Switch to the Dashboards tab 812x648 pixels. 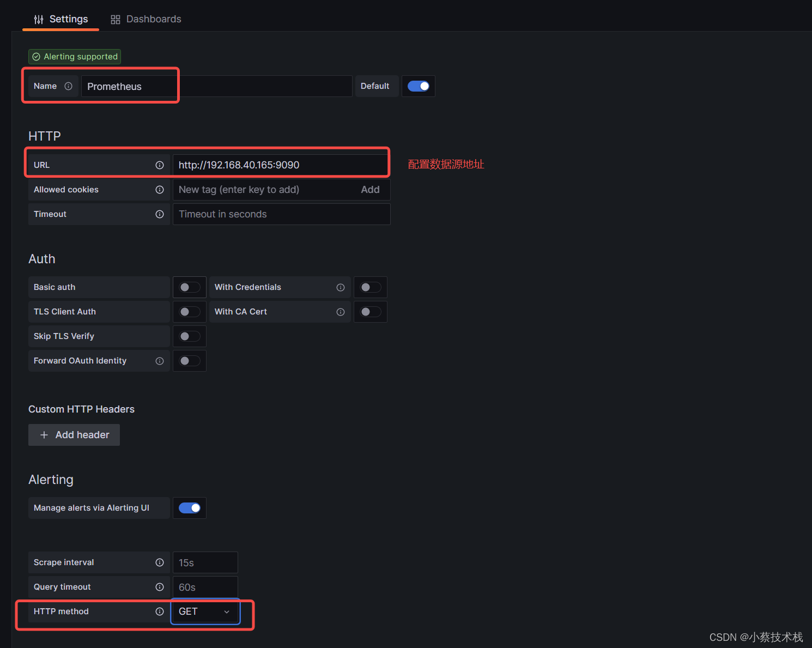click(146, 19)
